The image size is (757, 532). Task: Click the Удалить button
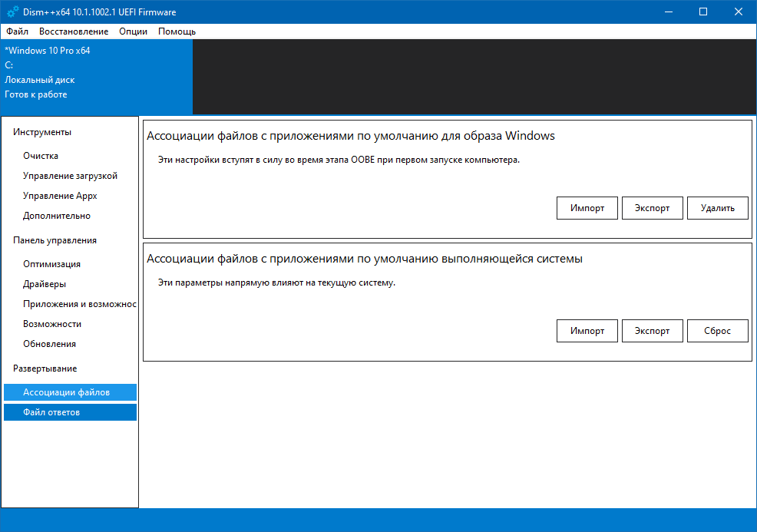717,208
